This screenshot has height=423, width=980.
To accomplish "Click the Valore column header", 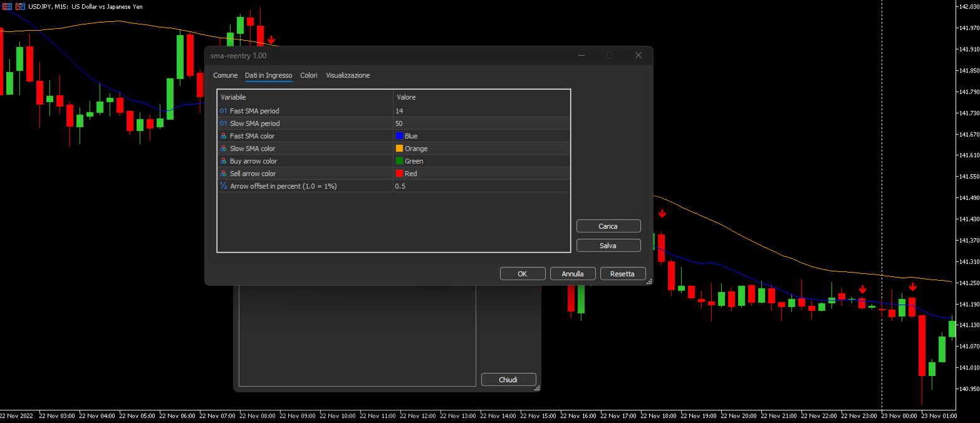I will [482, 97].
